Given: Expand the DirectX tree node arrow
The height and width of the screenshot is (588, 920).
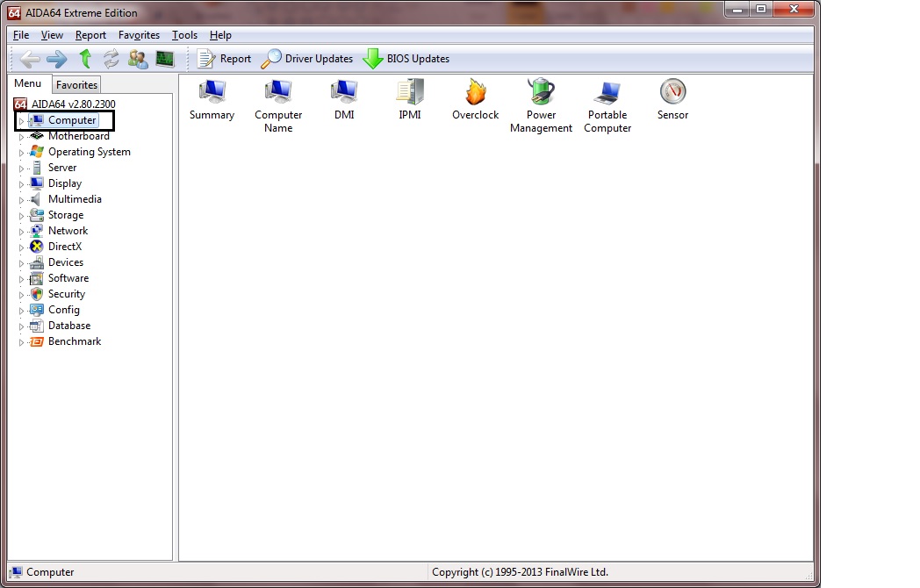Looking at the screenshot, I should pyautogui.click(x=21, y=247).
